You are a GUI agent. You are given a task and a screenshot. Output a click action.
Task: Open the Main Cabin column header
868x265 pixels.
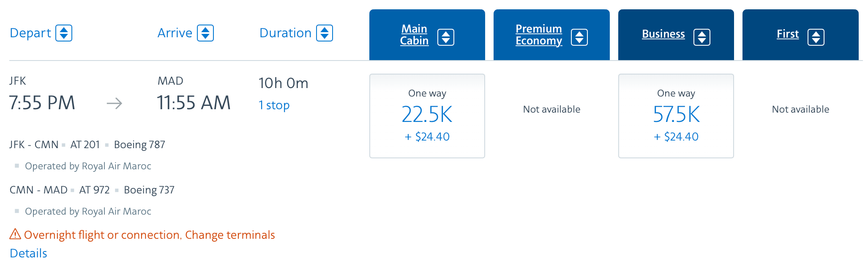coord(414,35)
